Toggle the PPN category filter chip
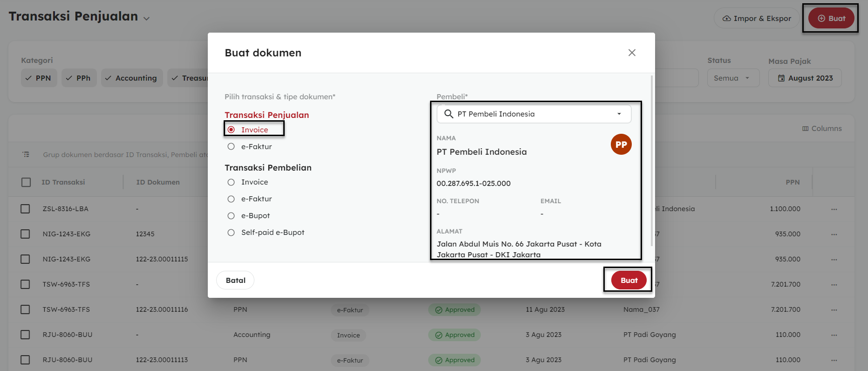Screen dimensions: 868x371 click(39, 78)
